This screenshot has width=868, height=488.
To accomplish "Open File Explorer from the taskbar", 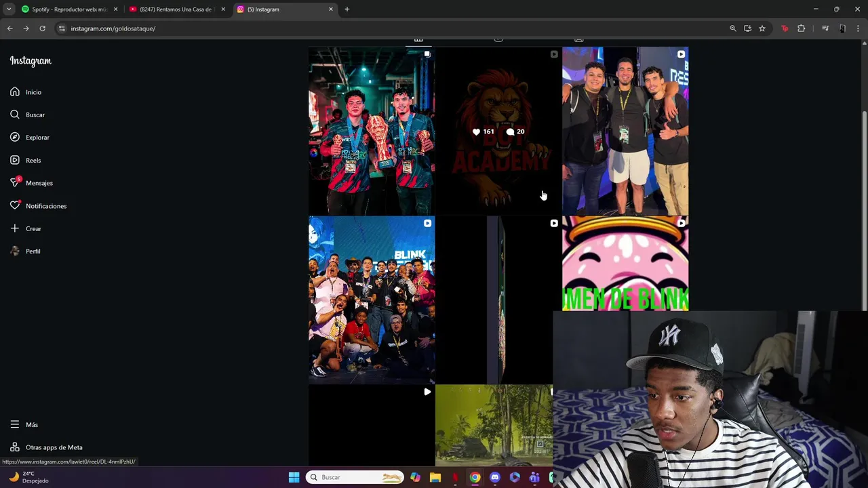I will point(435,477).
